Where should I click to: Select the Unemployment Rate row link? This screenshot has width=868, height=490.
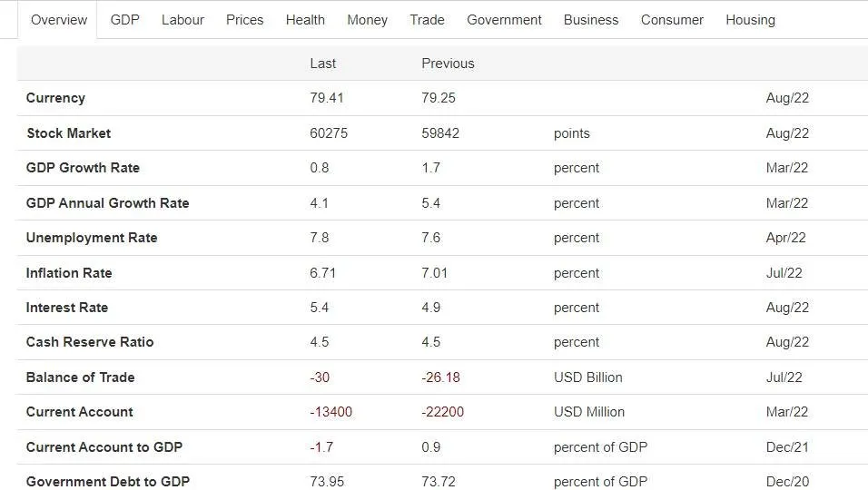point(92,238)
